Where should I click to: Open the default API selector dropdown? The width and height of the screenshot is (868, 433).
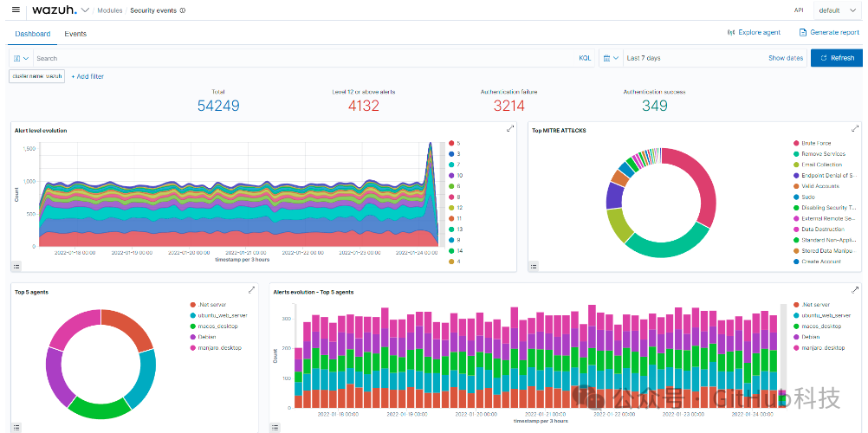click(x=837, y=10)
